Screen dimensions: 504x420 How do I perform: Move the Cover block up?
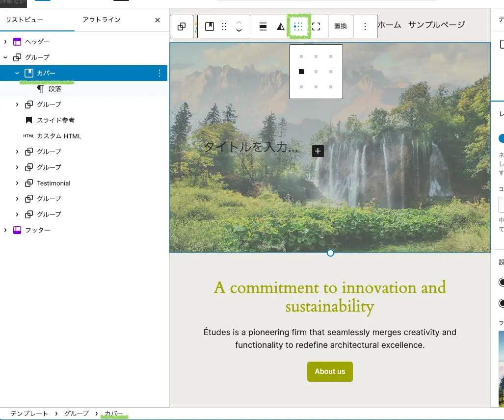[239, 23]
